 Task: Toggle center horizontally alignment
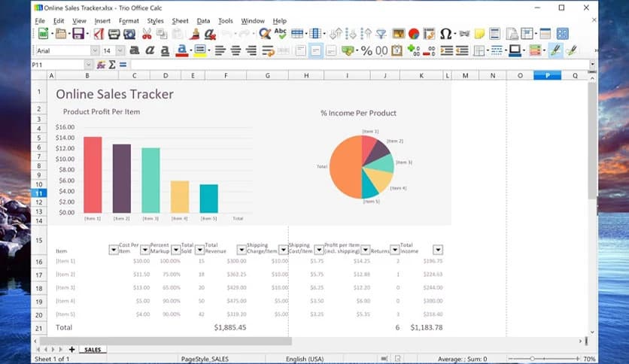pyautogui.click(x=236, y=50)
